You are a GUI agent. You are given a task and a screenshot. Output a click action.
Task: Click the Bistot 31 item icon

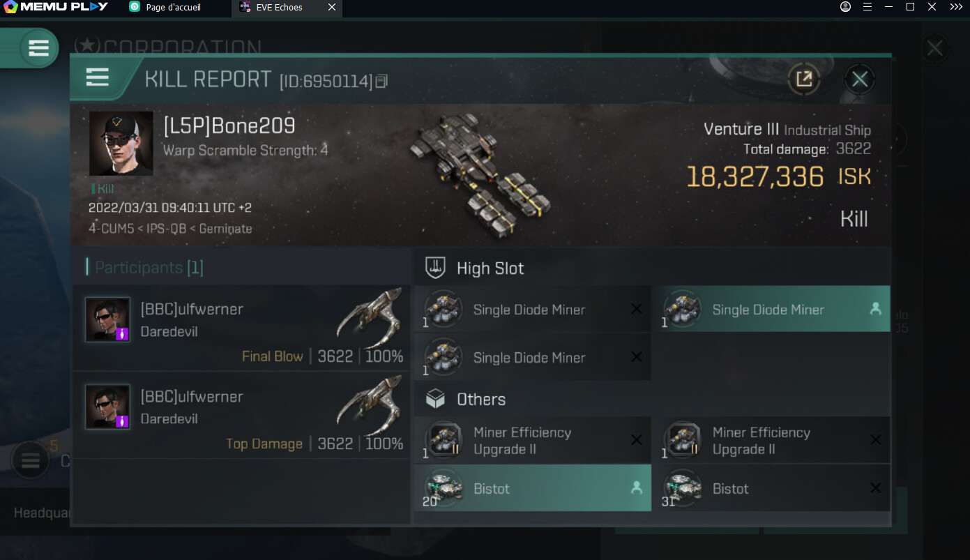[683, 488]
